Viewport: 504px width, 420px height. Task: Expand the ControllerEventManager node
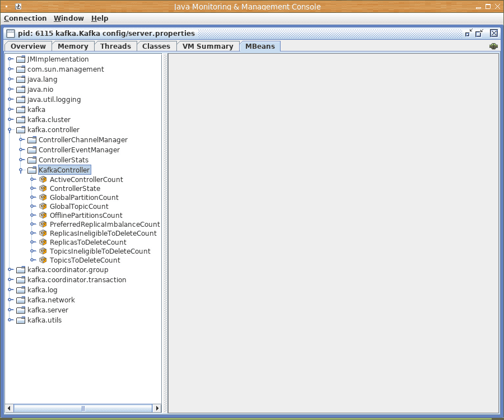(x=21, y=150)
